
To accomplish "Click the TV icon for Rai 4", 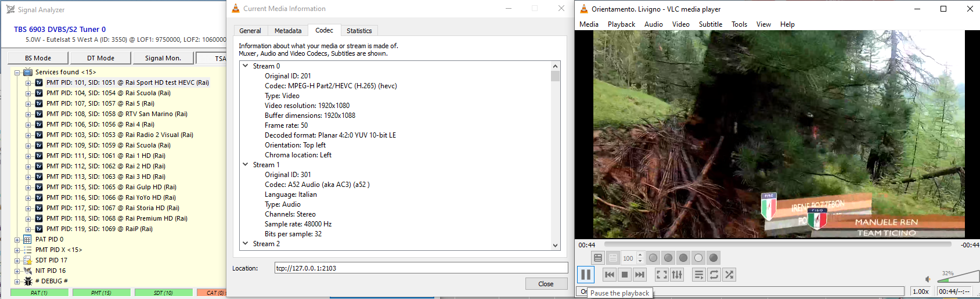I will [39, 124].
